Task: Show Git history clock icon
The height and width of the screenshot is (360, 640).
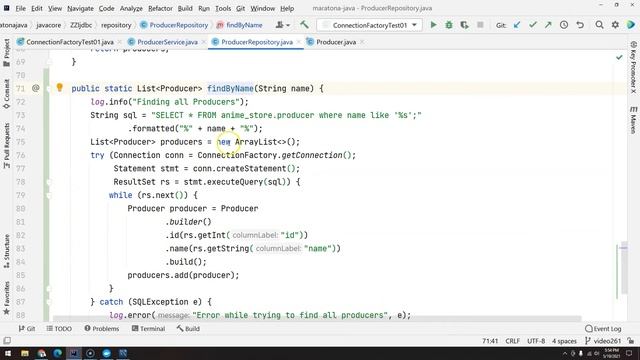Action: pos(564,25)
